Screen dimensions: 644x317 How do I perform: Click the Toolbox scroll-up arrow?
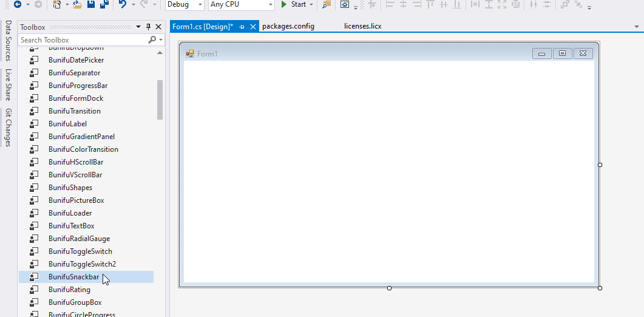160,53
